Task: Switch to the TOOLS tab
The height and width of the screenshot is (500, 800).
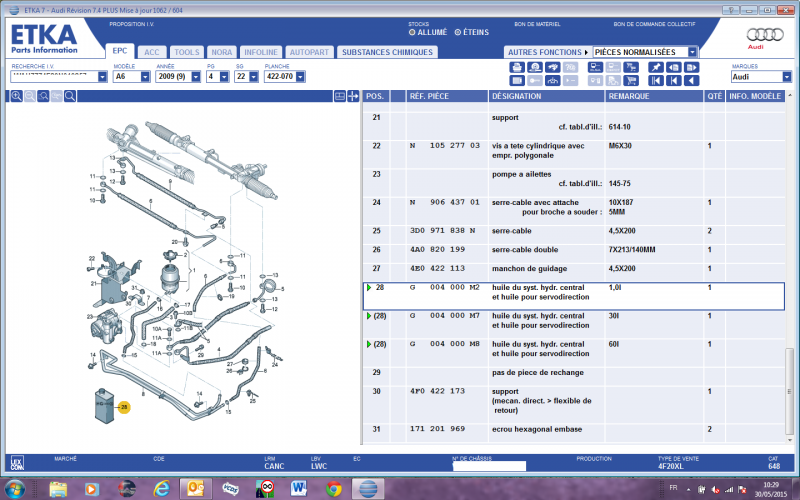Action: pyautogui.click(x=186, y=52)
